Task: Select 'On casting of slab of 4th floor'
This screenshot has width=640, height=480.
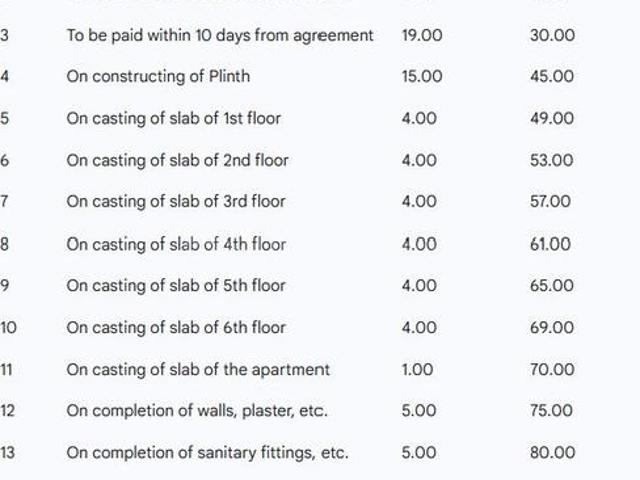Action: pos(176,244)
